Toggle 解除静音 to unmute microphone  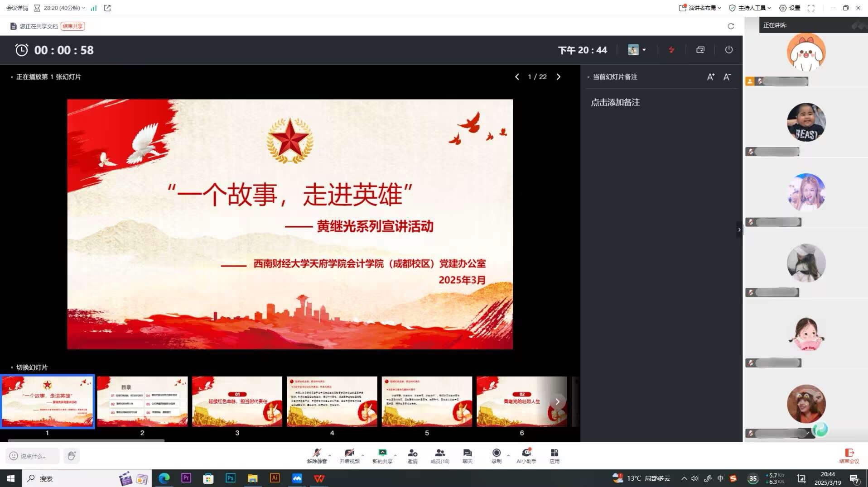[317, 455]
